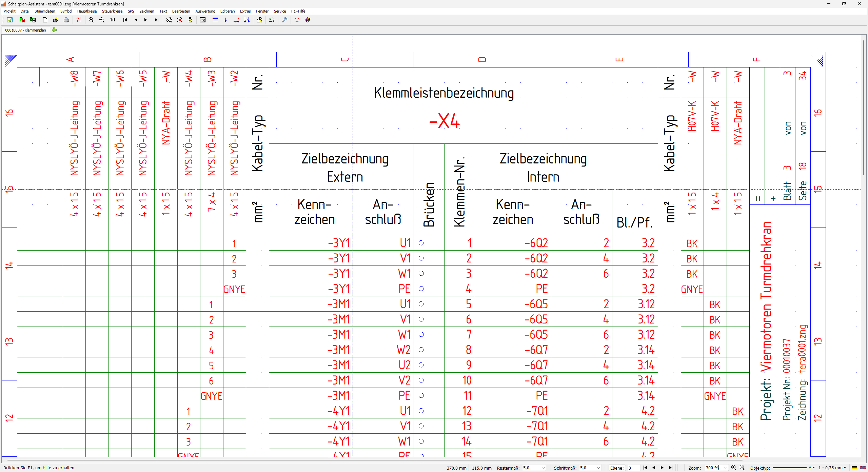Toggle Brücken circle for Klemme 1
This screenshot has height=472, width=868.
pos(421,243)
